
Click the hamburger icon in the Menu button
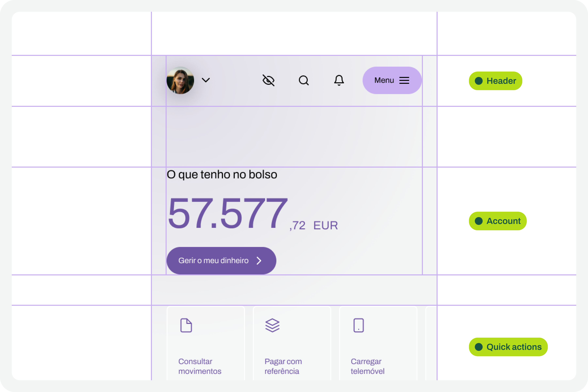[x=404, y=80]
